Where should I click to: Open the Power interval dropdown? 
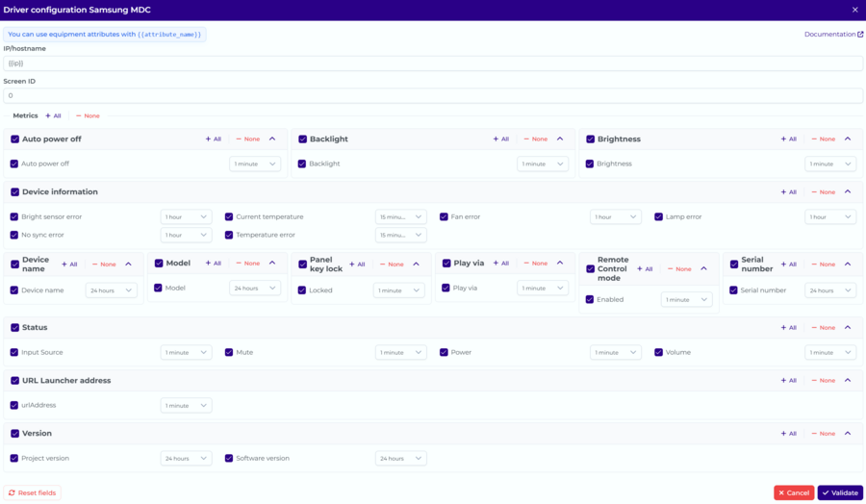click(615, 352)
